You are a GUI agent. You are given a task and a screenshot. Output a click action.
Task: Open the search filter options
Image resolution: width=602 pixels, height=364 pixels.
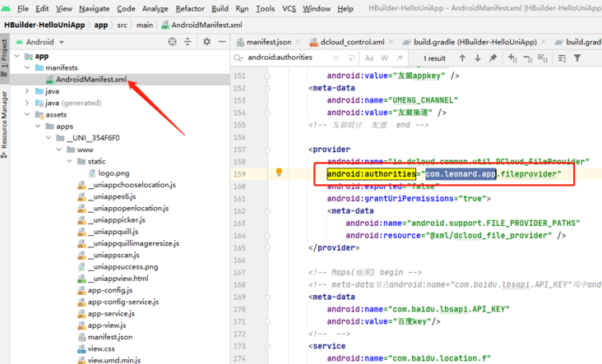click(x=577, y=58)
